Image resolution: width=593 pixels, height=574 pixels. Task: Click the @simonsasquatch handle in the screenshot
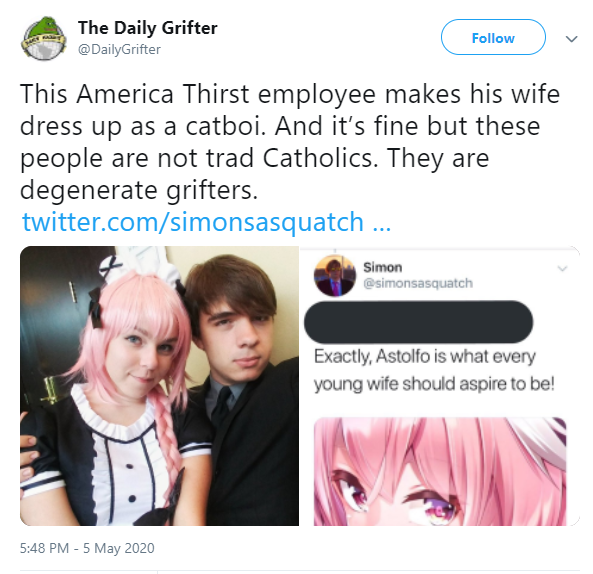click(x=418, y=283)
